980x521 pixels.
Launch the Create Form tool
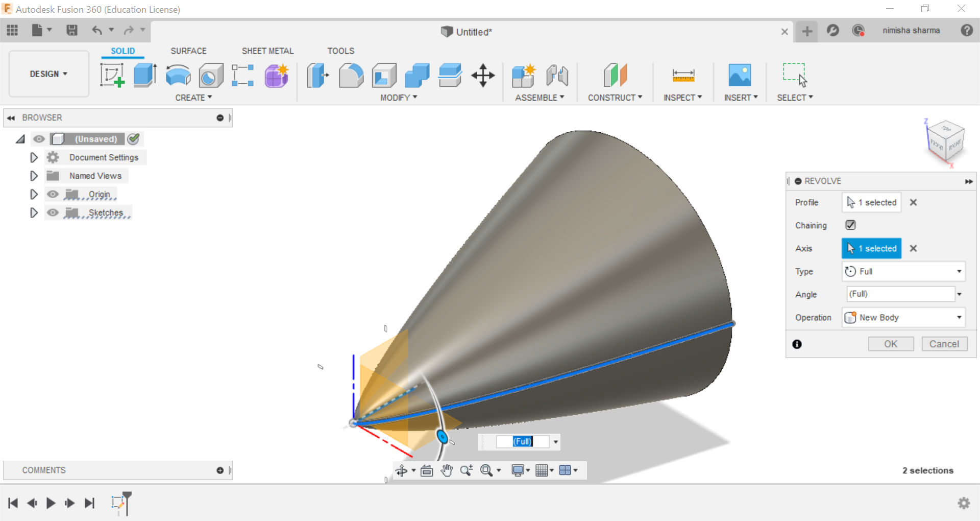point(276,76)
